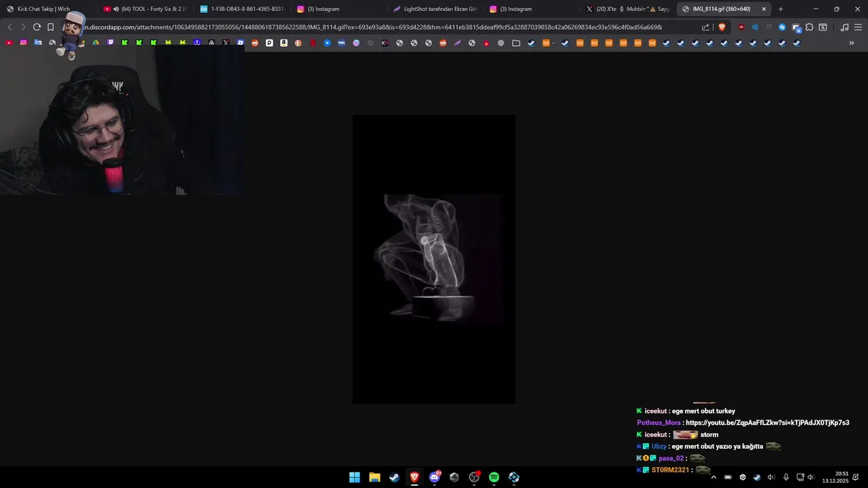Screen dimensions: 868x488
Task: Open Steam from the taskbar
Action: [x=394, y=477]
